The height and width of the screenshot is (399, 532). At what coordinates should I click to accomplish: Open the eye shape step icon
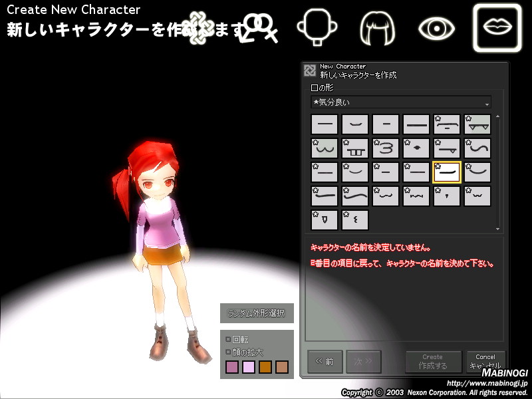[x=436, y=29]
